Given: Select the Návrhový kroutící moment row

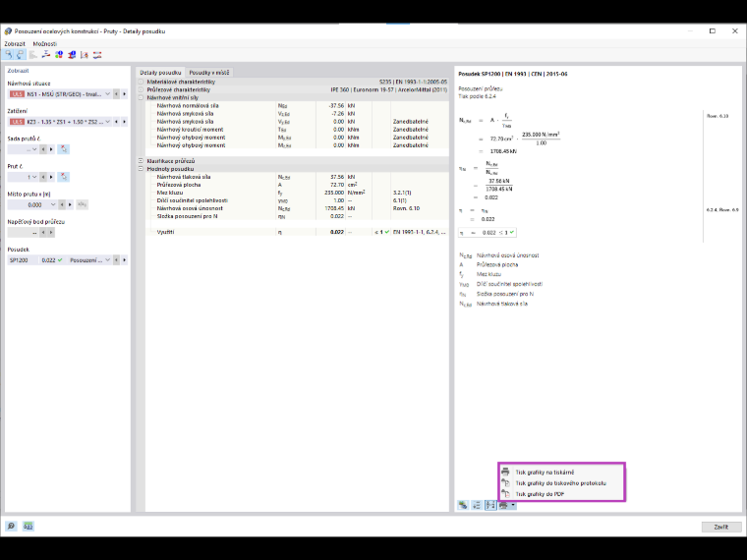Looking at the screenshot, I should (297, 130).
